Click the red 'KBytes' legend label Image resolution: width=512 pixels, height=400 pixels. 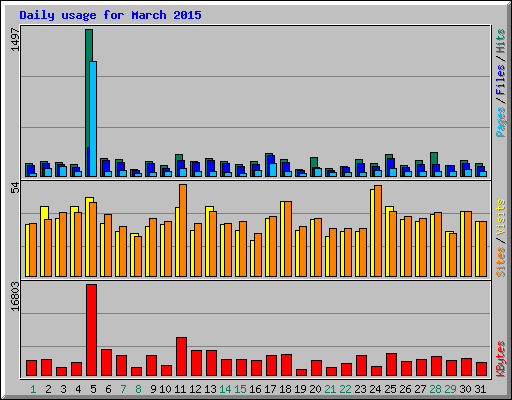(x=501, y=359)
